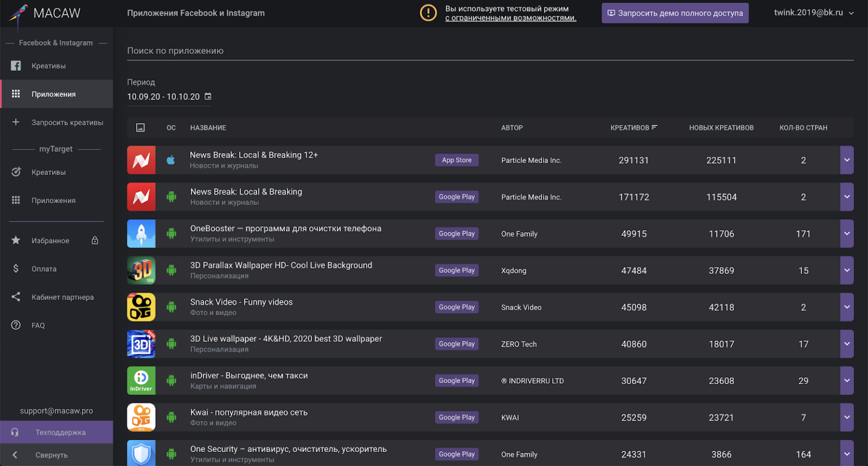The width and height of the screenshot is (868, 466).
Task: Click the plus icon for Запросить креативы
Action: pyautogui.click(x=16, y=122)
